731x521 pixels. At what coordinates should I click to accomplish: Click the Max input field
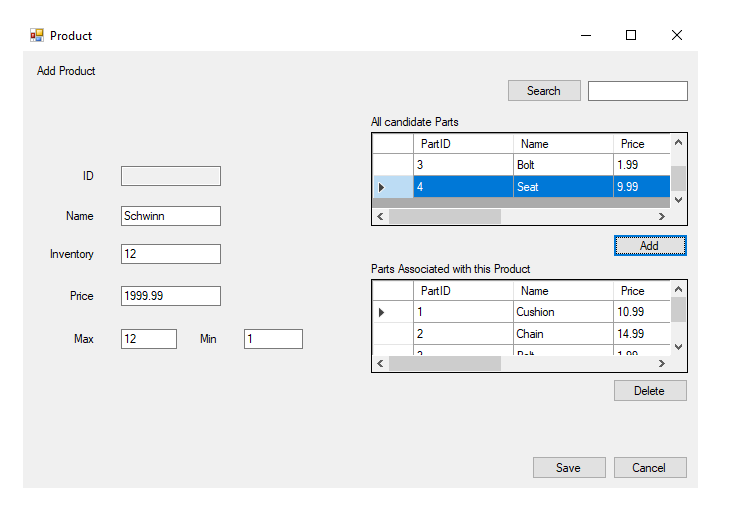149,339
